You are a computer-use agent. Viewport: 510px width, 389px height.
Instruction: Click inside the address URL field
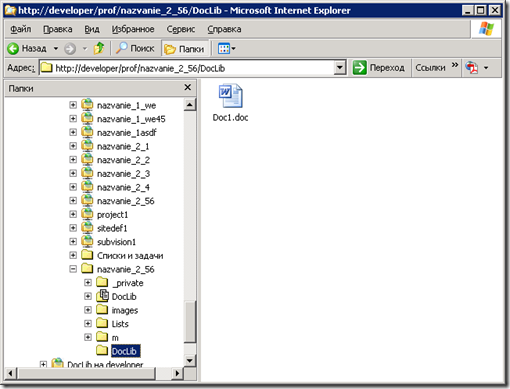tap(187, 68)
